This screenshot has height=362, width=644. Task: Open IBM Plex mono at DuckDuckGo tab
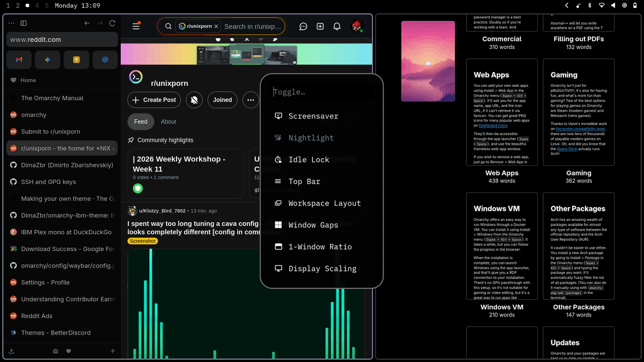point(62,232)
